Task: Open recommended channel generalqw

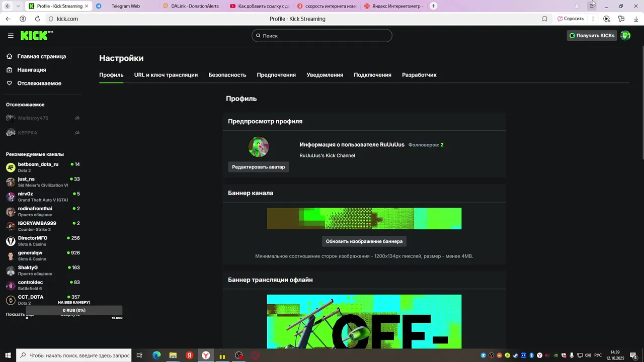Action: click(43, 255)
